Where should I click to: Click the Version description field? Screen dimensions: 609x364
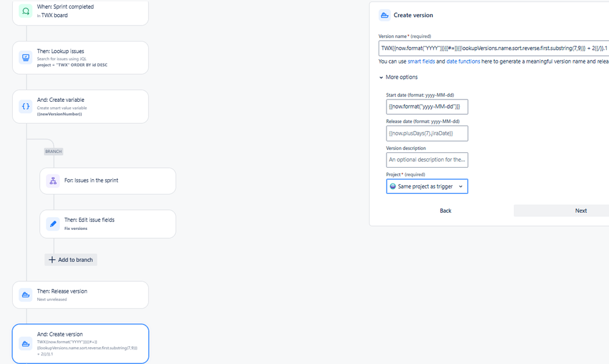click(x=427, y=160)
